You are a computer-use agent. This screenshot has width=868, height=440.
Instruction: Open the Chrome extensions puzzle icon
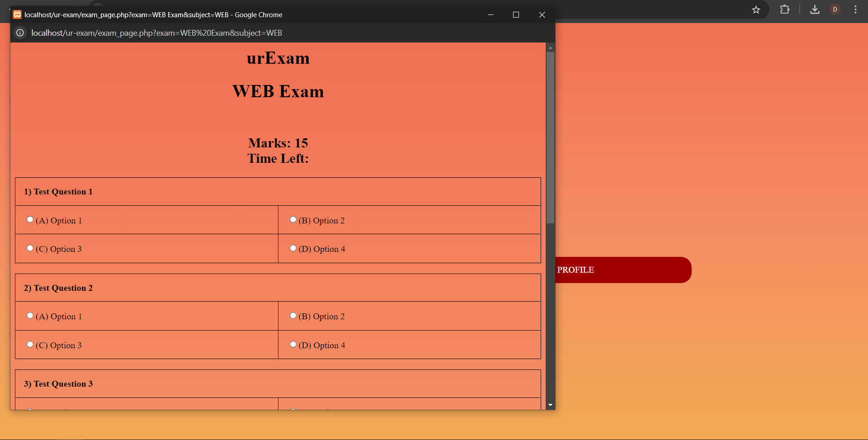pyautogui.click(x=785, y=9)
